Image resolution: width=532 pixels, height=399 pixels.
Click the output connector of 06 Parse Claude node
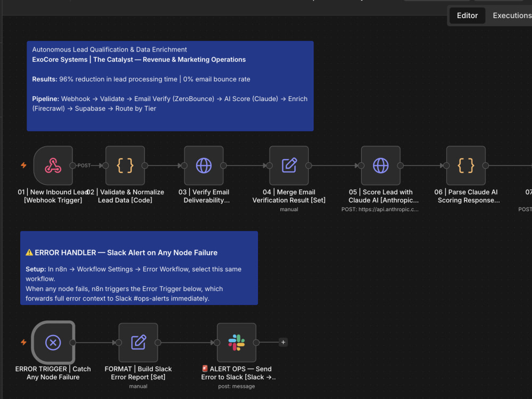(486, 165)
